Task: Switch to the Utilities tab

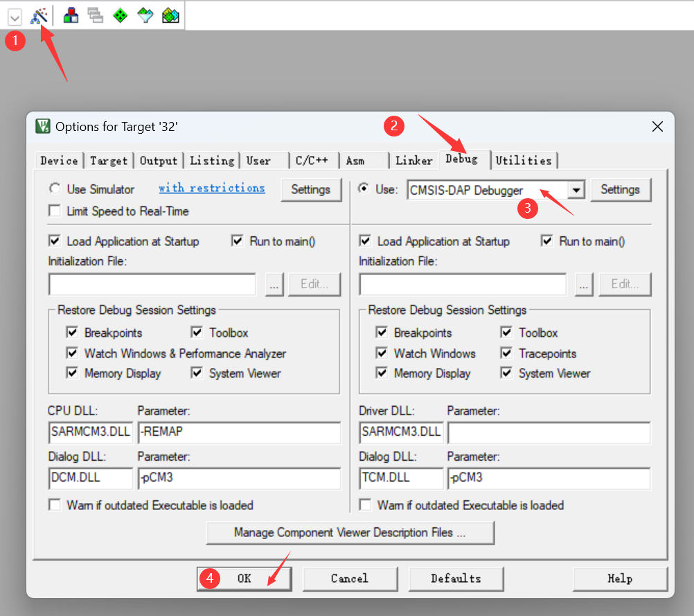Action: coord(524,160)
